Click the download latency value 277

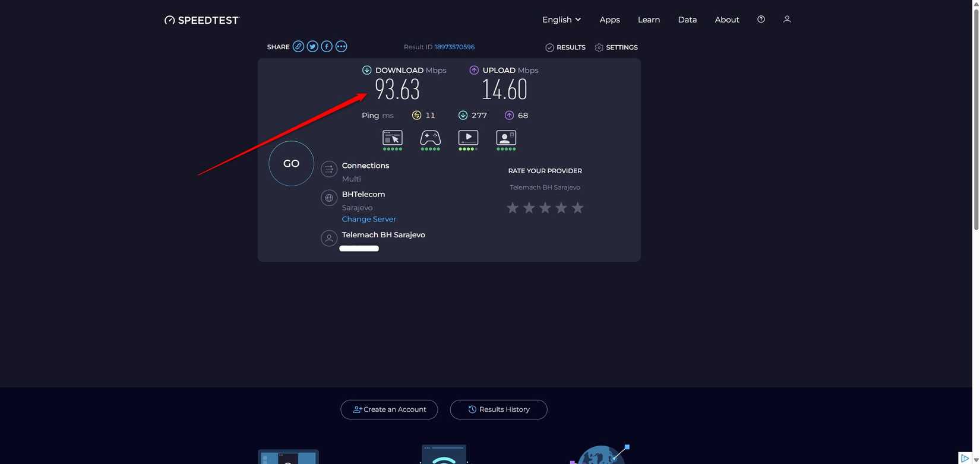click(x=479, y=115)
